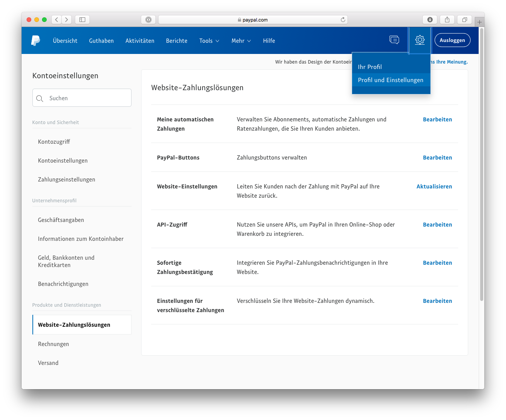This screenshot has height=420, width=506.
Task: Click the Safari sidebar toggle icon
Action: [82, 20]
